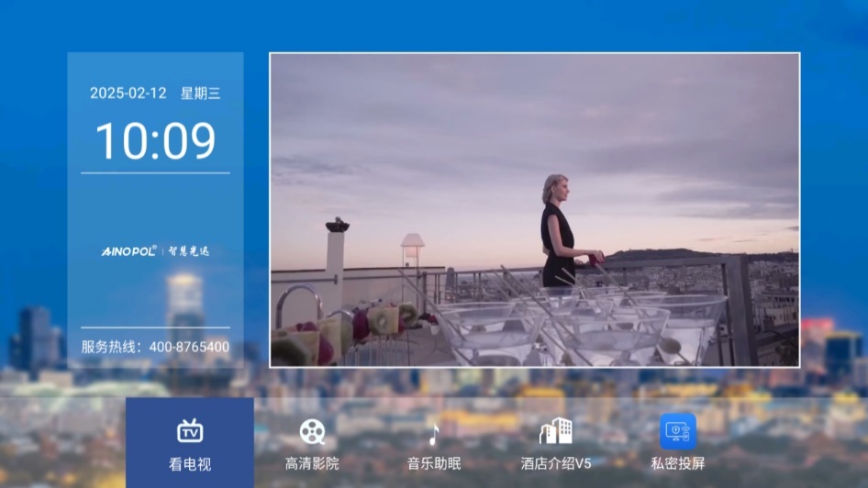
Task: Click the TV icon for 看电视
Action: coord(190,431)
